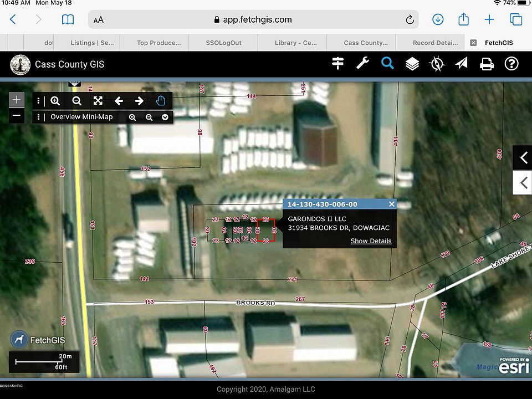532x399 pixels.
Task: Switch to the Top Produce tab
Action: coord(159,43)
